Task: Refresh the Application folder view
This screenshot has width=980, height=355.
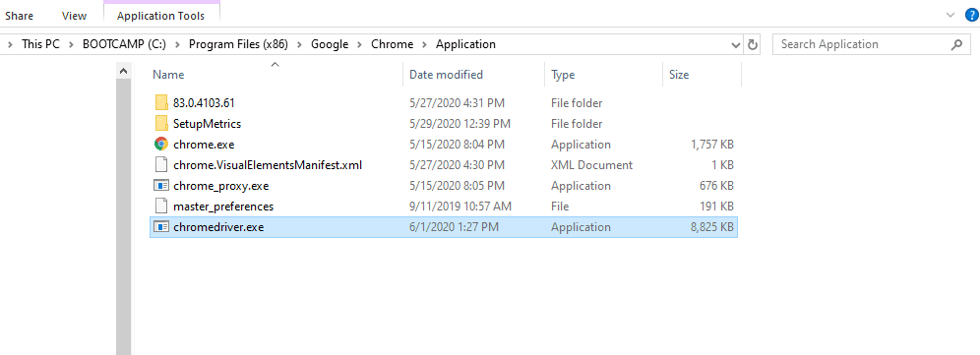Action: click(753, 44)
